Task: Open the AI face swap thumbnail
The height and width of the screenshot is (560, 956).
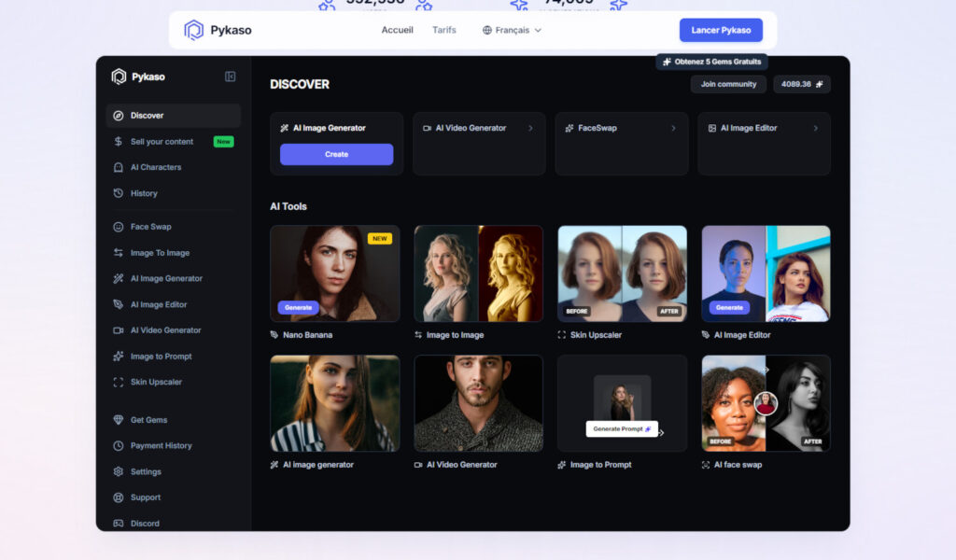Action: coord(766,403)
